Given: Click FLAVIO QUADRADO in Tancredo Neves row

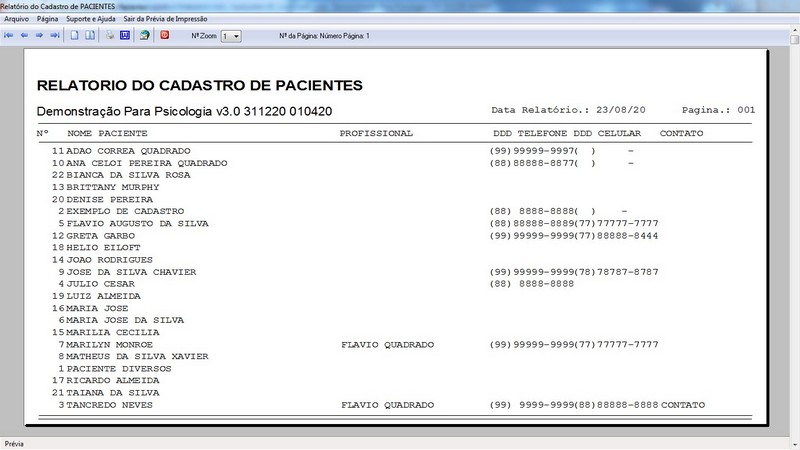Looking at the screenshot, I should click(x=388, y=405).
